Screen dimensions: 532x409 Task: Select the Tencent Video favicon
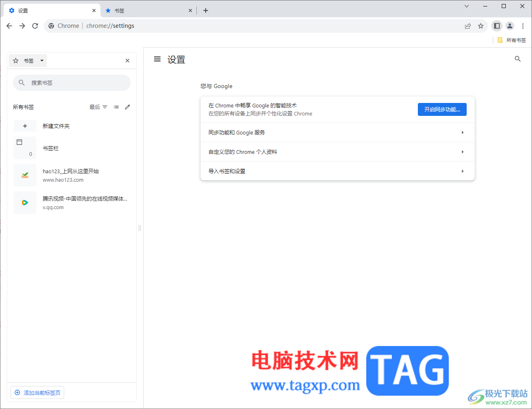(x=25, y=203)
